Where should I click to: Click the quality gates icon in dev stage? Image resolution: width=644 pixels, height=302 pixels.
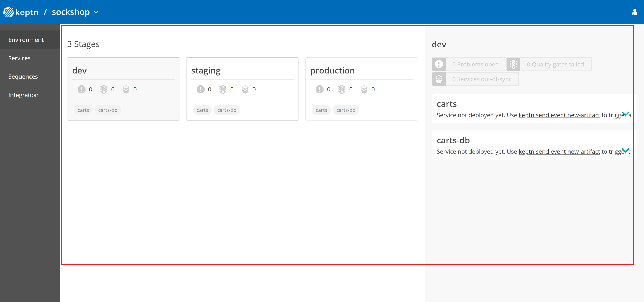pyautogui.click(x=103, y=89)
